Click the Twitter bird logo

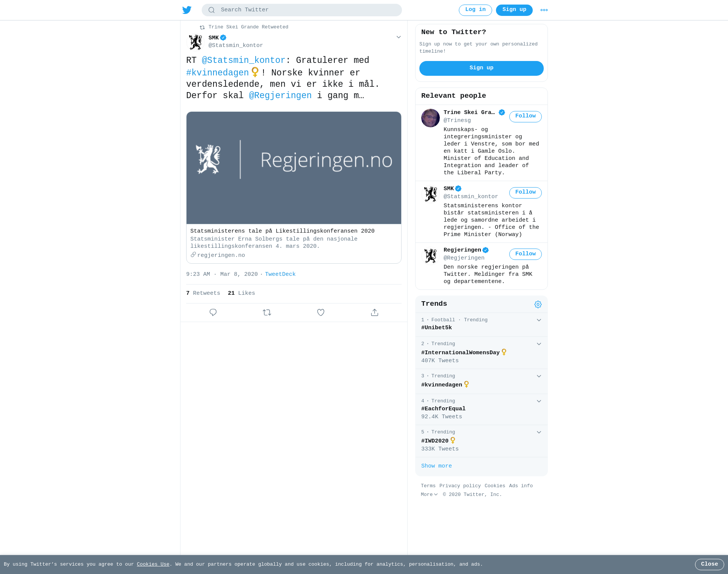pyautogui.click(x=187, y=10)
